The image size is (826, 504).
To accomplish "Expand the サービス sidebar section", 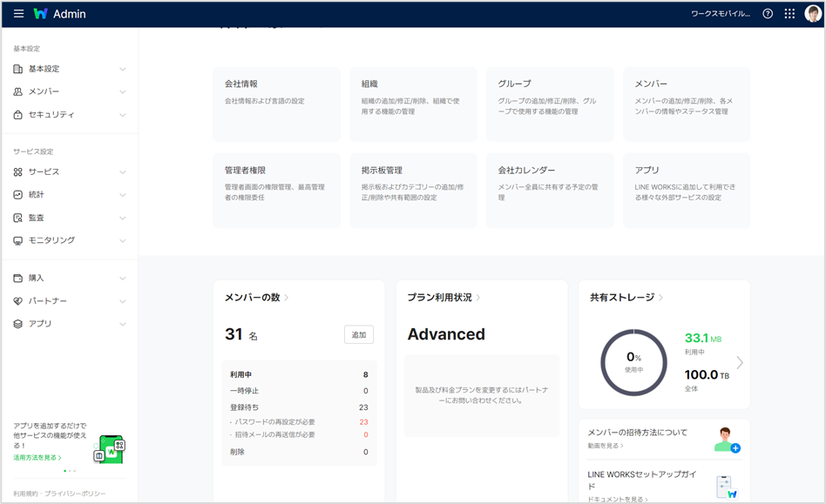I will [122, 172].
